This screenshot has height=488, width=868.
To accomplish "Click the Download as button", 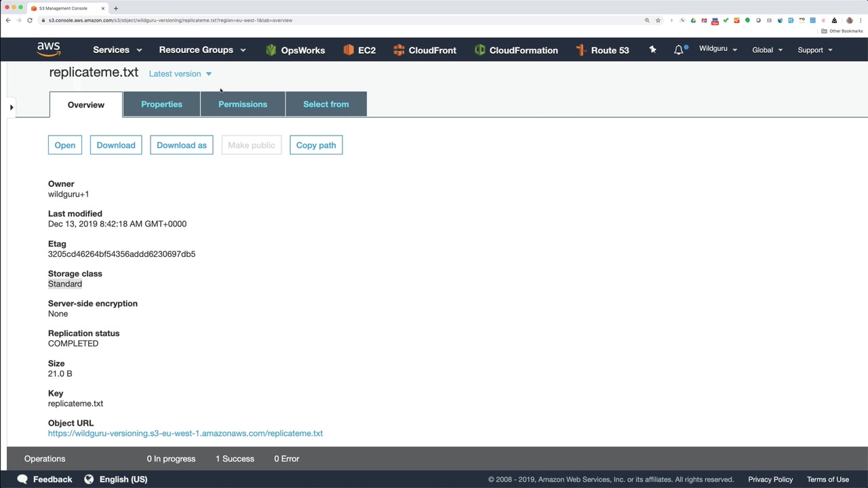I will pos(182,145).
